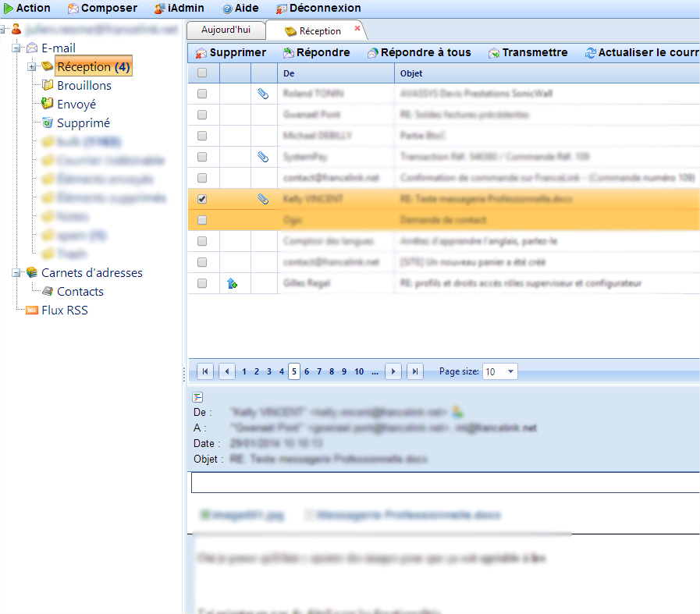Open the paperclip attachment icon on Roland TONIN's email
This screenshot has width=700, height=614.
[x=263, y=93]
